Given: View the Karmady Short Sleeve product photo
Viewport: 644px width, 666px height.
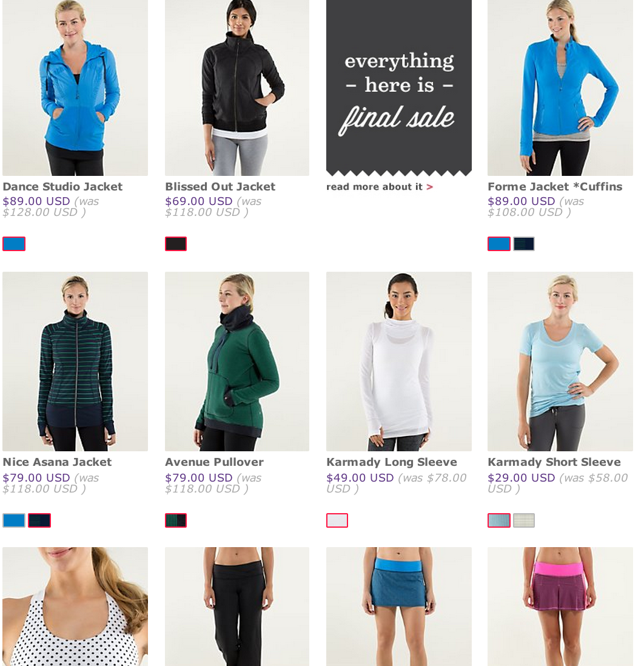Looking at the screenshot, I should 560,362.
